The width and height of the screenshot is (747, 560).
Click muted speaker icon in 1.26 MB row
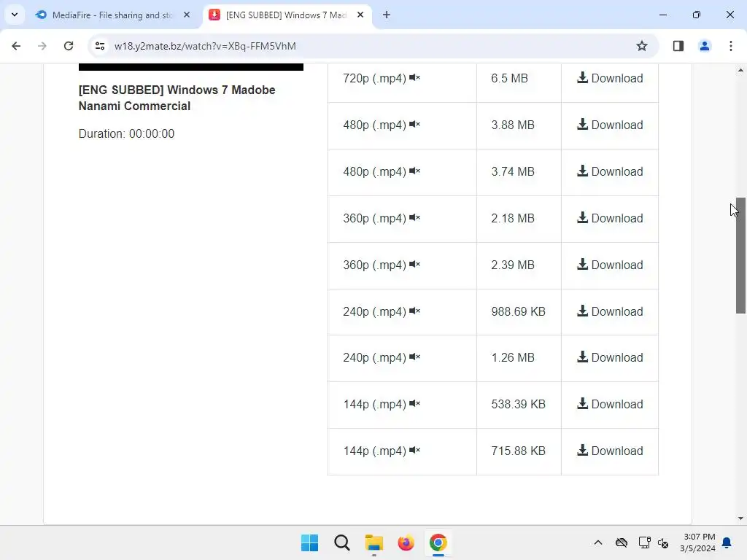pos(414,357)
